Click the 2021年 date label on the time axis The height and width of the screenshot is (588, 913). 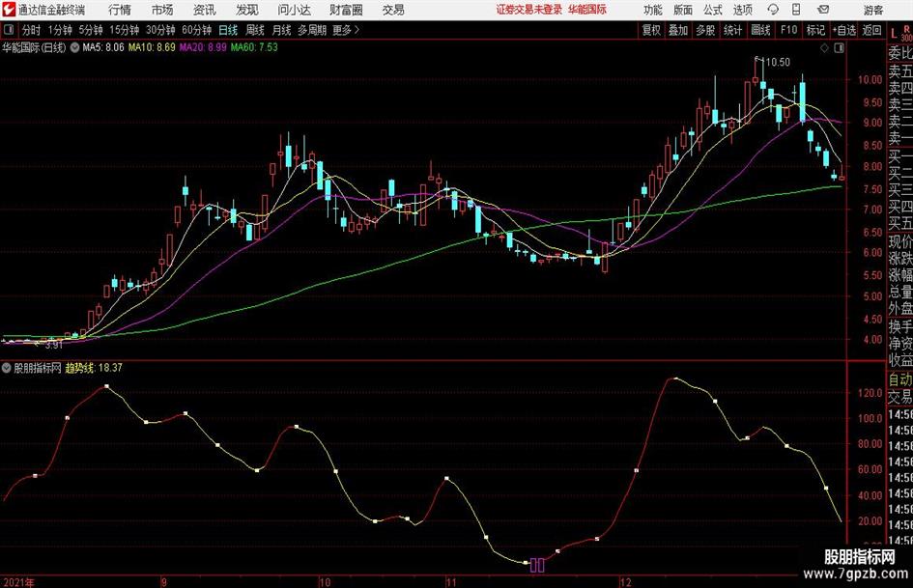(x=19, y=582)
